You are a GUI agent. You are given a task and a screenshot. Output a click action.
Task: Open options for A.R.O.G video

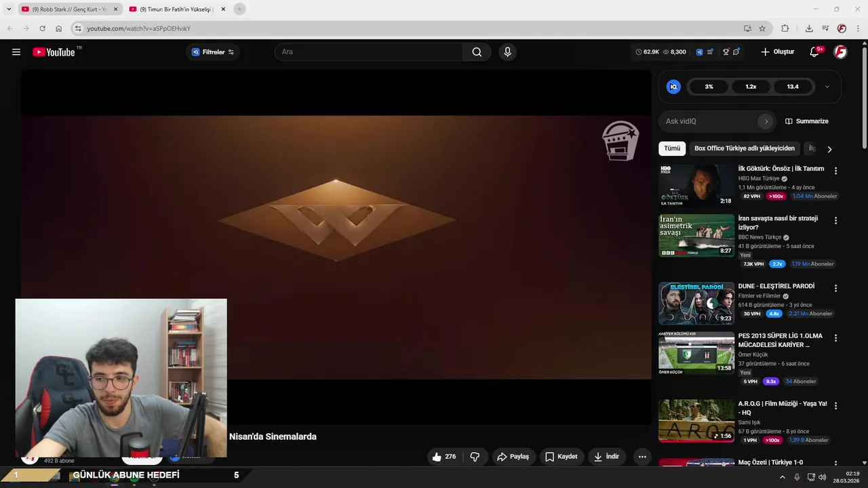pyautogui.click(x=835, y=406)
